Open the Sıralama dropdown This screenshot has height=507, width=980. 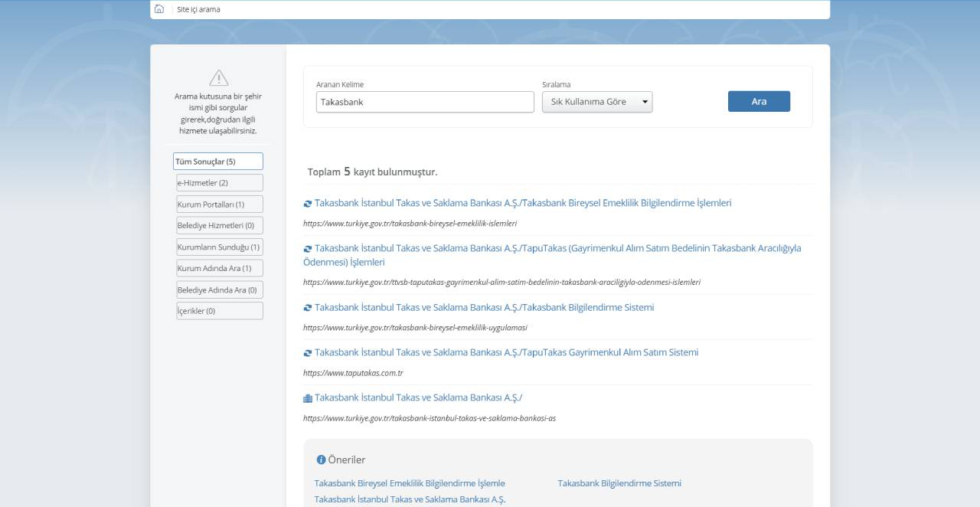[x=597, y=102]
